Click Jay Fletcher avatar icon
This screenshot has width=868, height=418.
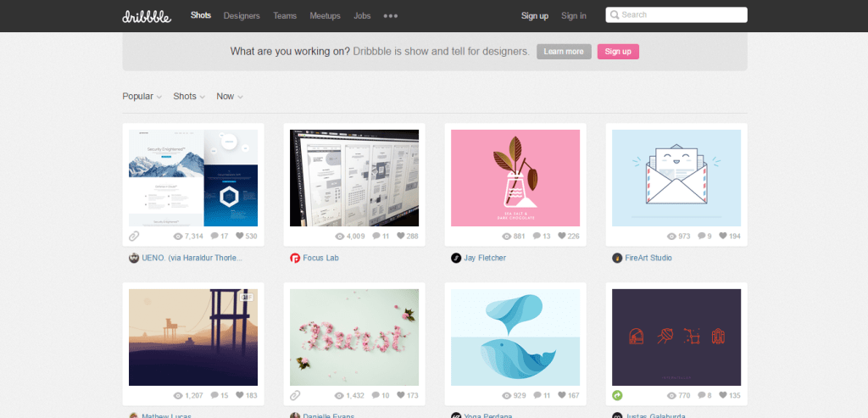(x=456, y=258)
